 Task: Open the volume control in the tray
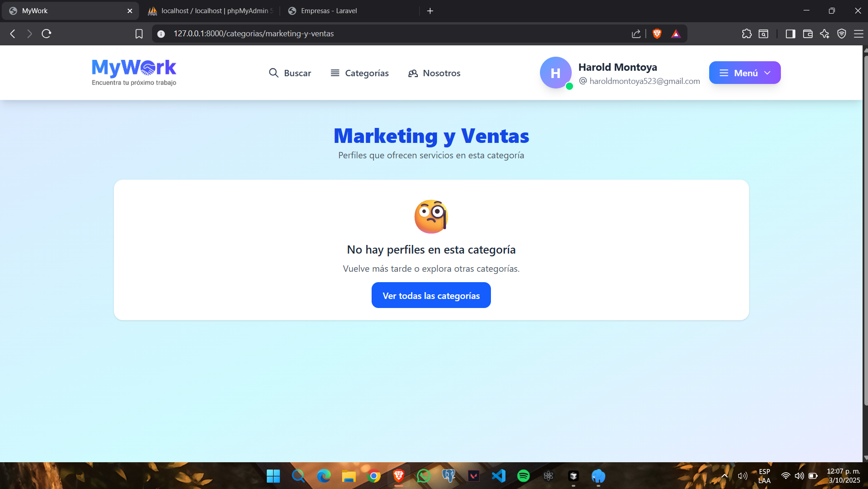(x=799, y=476)
